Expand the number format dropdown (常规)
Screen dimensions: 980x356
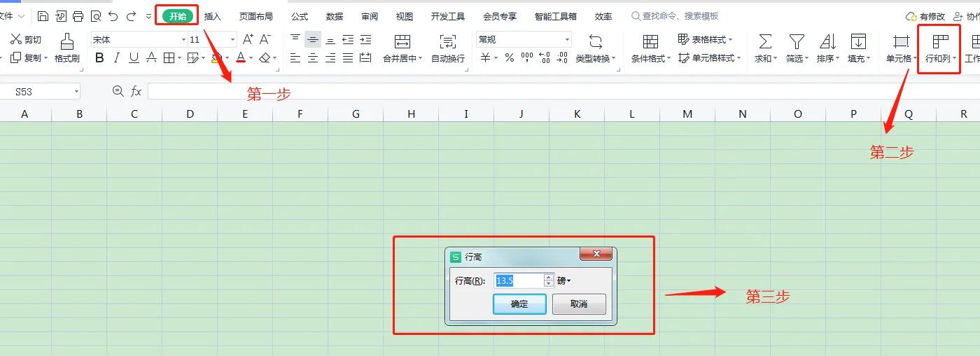pos(568,40)
